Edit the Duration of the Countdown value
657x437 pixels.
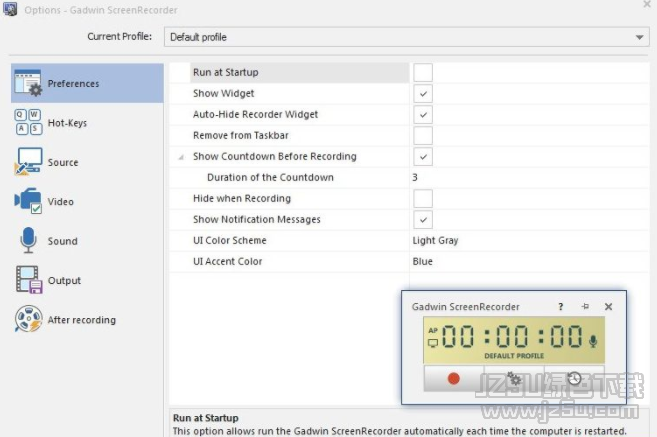pyautogui.click(x=415, y=177)
